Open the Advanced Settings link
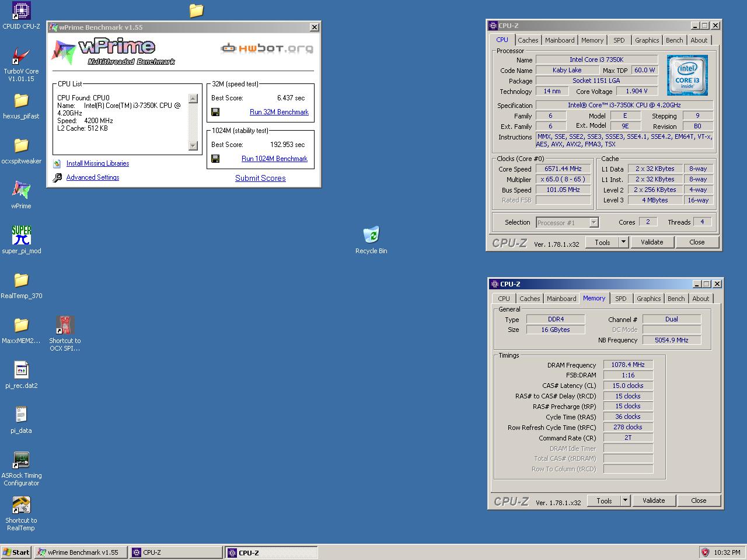This screenshot has width=747, height=560. click(93, 177)
